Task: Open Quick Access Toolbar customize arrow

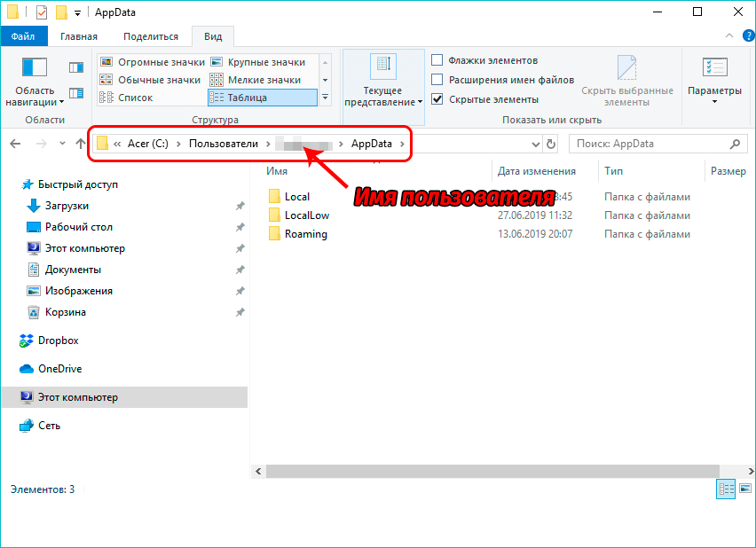Action: [x=77, y=13]
